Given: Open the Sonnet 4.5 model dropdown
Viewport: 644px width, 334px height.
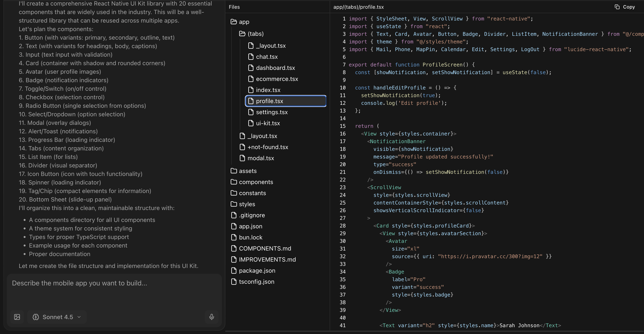Looking at the screenshot, I should pos(57,317).
